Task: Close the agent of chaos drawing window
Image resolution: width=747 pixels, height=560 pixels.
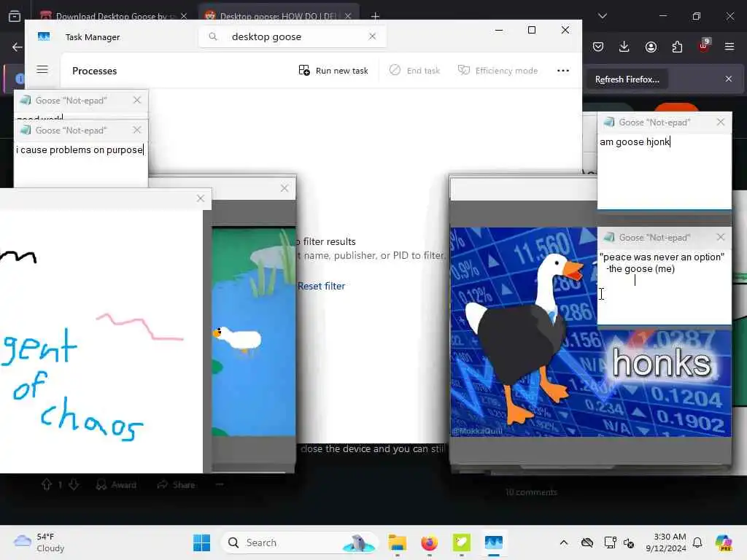Action: pos(201,198)
